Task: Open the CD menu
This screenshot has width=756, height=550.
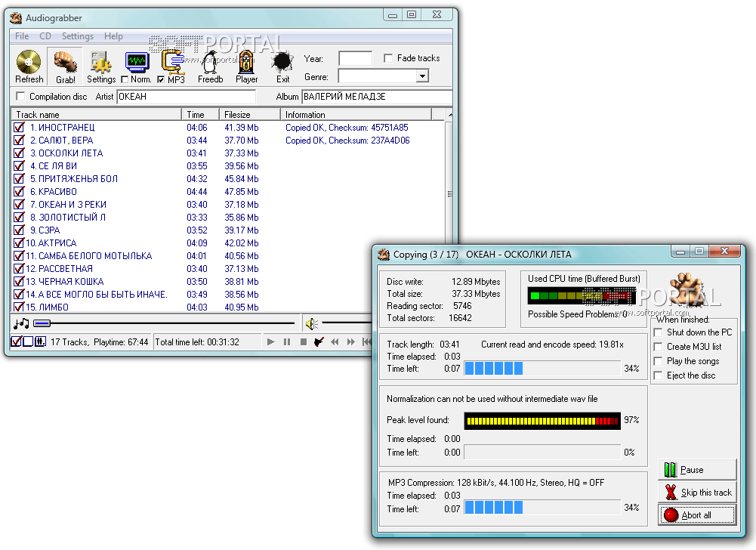Action: pyautogui.click(x=45, y=36)
